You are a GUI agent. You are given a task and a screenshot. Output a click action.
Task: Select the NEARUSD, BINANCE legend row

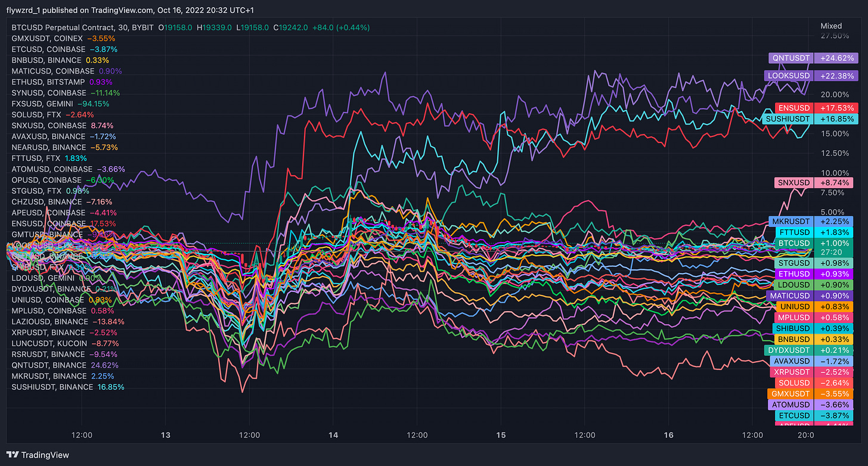64,147
